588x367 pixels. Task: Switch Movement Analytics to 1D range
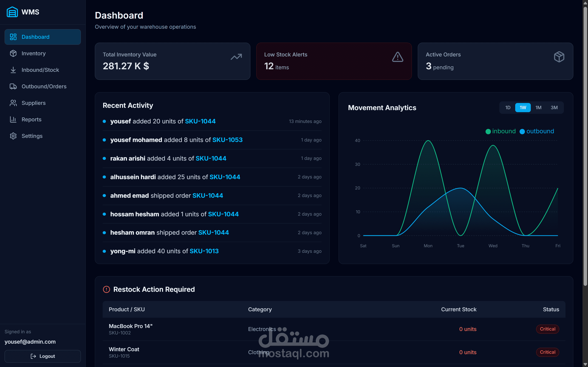[508, 107]
